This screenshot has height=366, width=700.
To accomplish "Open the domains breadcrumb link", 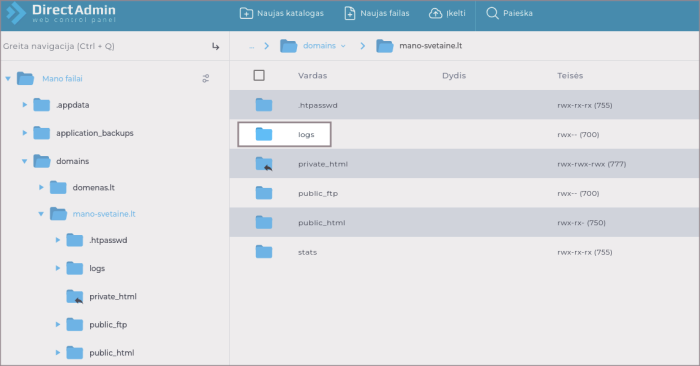I will [319, 46].
